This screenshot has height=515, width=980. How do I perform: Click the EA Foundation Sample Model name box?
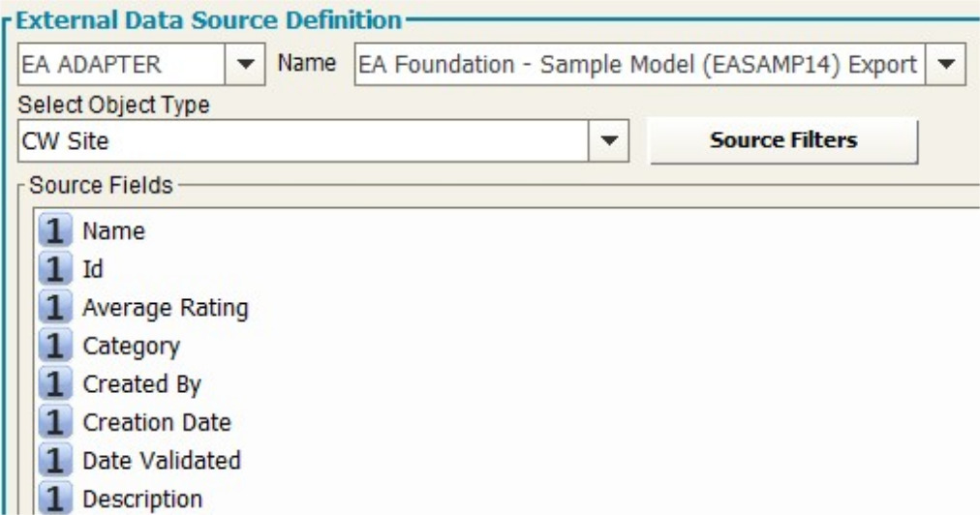pyautogui.click(x=639, y=66)
